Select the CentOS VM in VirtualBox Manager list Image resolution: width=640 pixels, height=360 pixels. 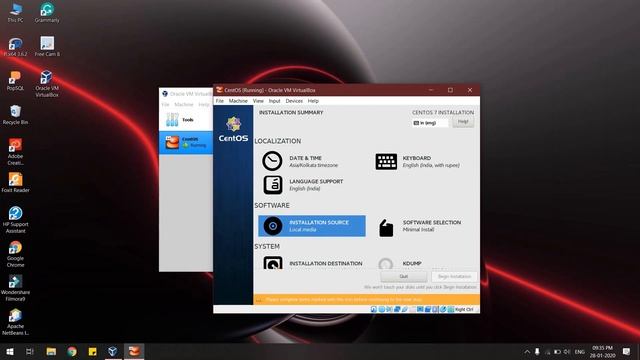coord(186,142)
